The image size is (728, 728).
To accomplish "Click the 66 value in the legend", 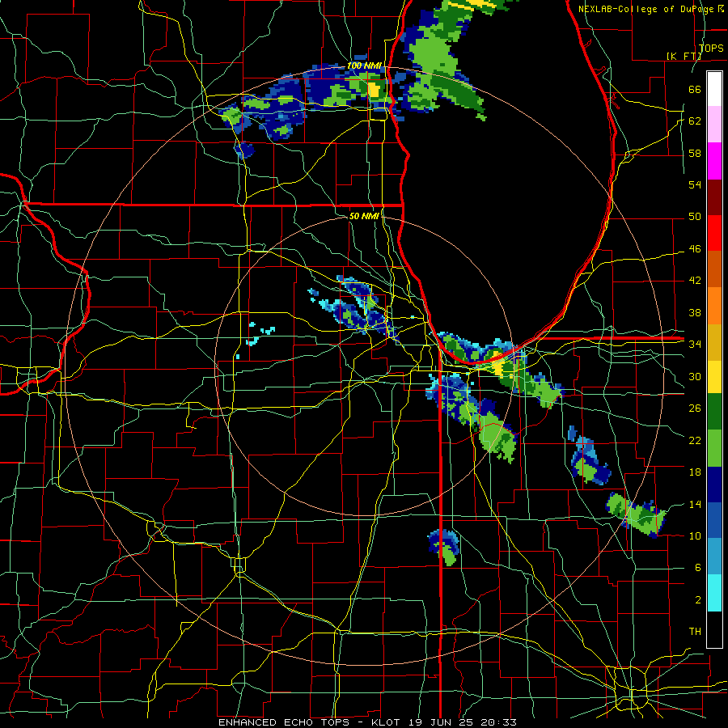I will pos(695,89).
